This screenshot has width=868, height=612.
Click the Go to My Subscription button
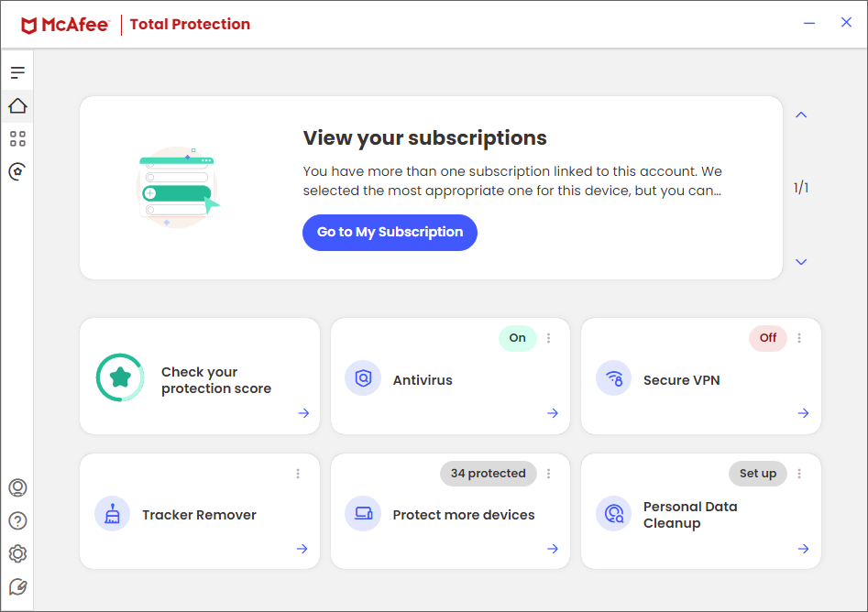pos(390,233)
